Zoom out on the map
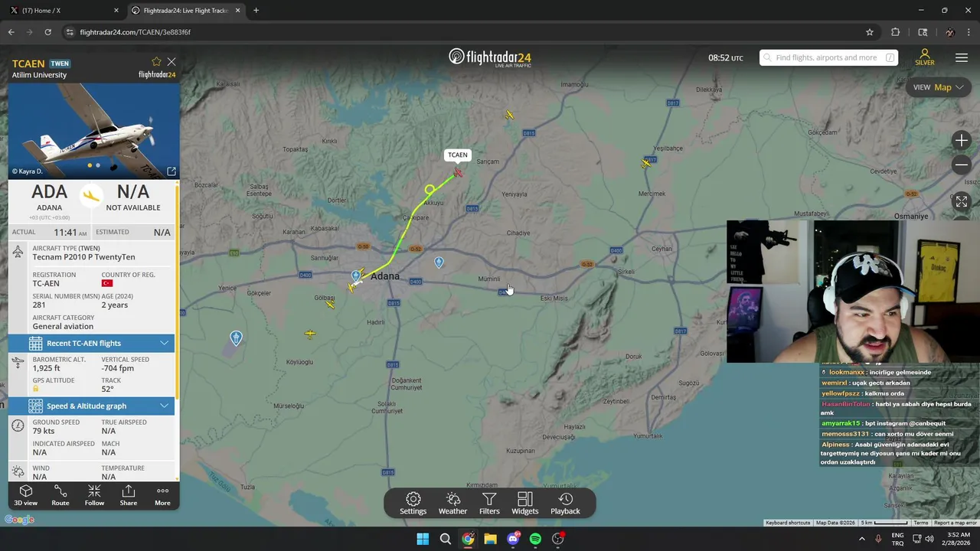The image size is (980, 551). [x=962, y=165]
